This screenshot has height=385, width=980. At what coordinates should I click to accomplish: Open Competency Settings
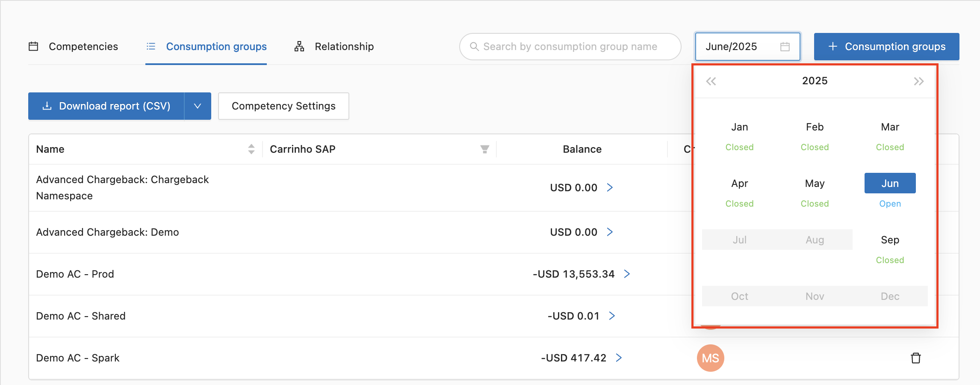click(x=283, y=106)
